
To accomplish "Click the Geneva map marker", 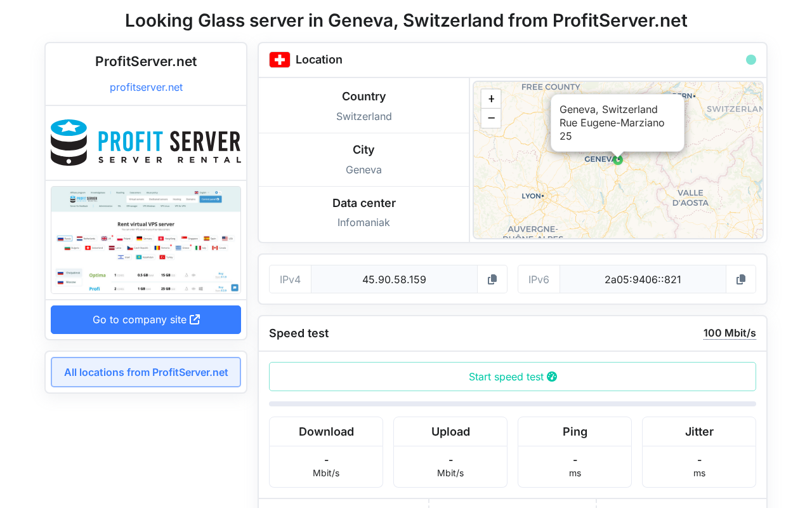I will [618, 160].
